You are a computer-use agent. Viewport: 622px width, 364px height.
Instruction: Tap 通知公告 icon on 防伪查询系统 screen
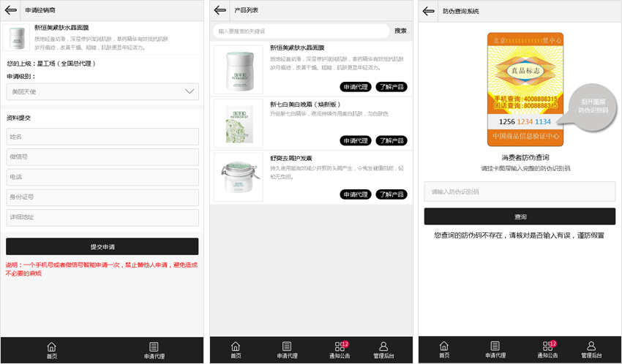coord(547,350)
